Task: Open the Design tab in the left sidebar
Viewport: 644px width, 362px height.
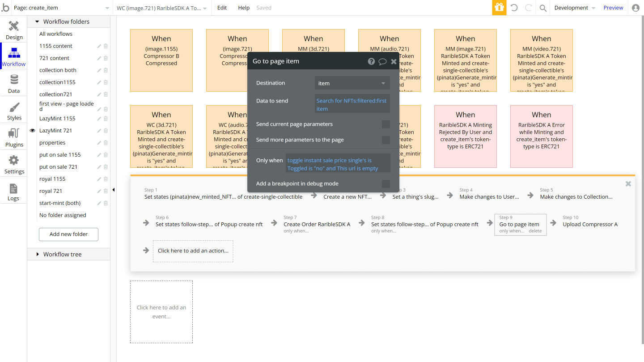Action: (14, 30)
